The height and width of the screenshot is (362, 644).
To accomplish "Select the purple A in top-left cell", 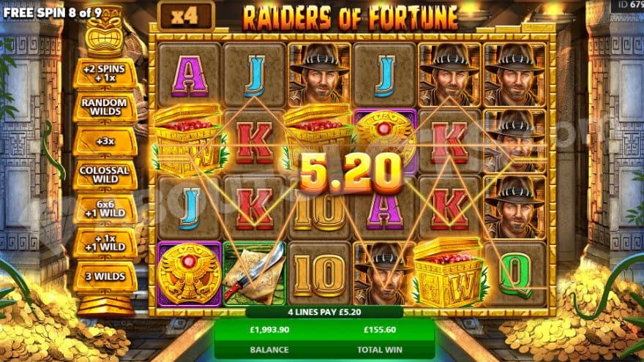I will click(190, 75).
